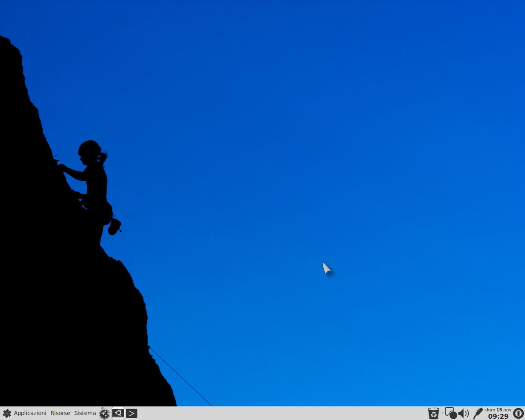
Task: Click the pinwheel logo beside Applicazioni
Action: [7, 413]
